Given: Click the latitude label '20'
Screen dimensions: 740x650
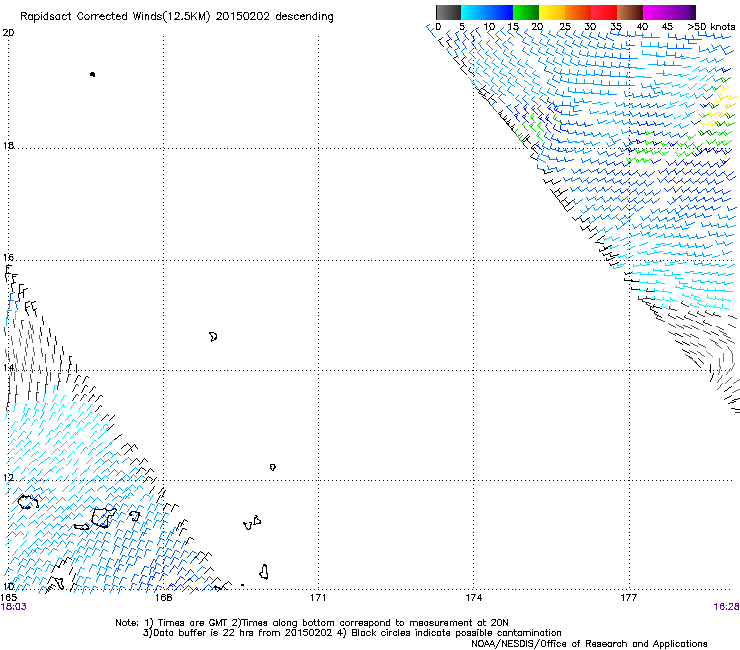Looking at the screenshot, I should tap(8, 33).
